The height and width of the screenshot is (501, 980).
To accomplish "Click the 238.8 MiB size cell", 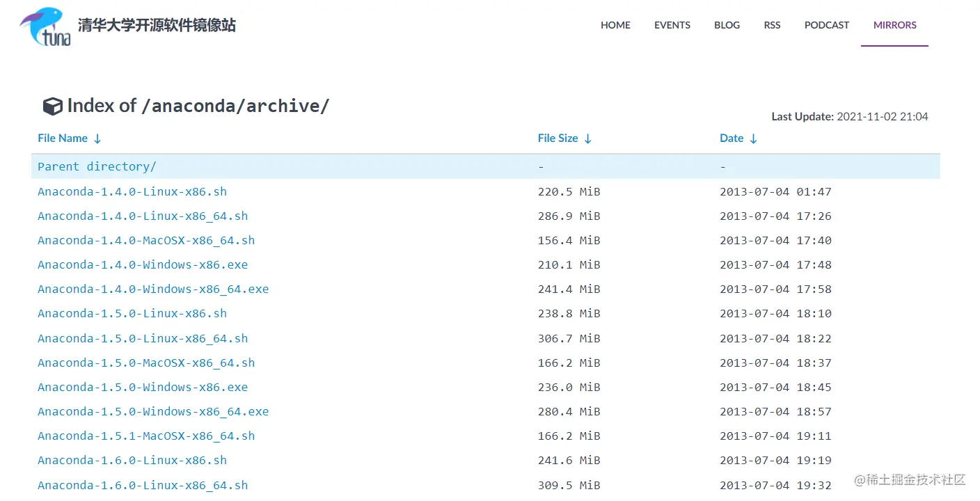I will coord(569,313).
